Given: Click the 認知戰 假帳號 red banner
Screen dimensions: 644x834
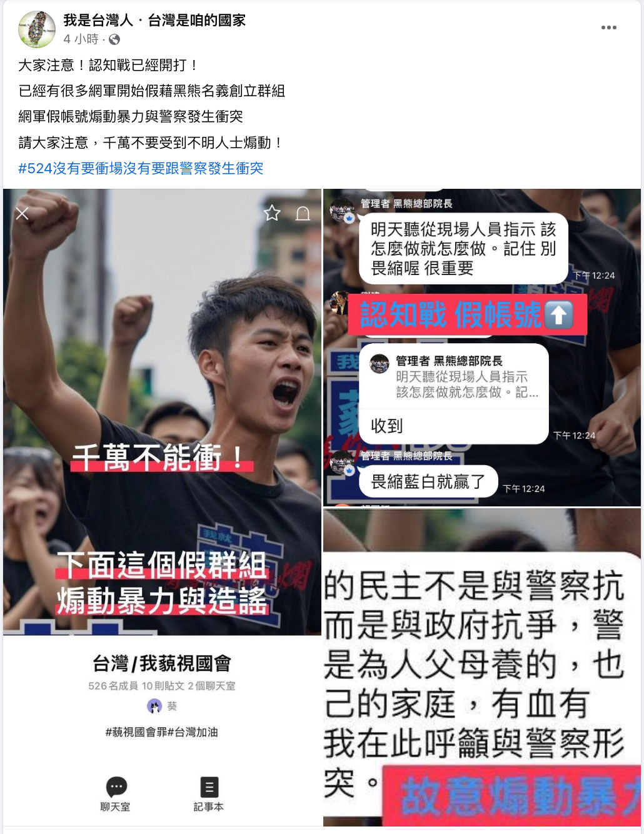Looking at the screenshot, I should pyautogui.click(x=468, y=314).
